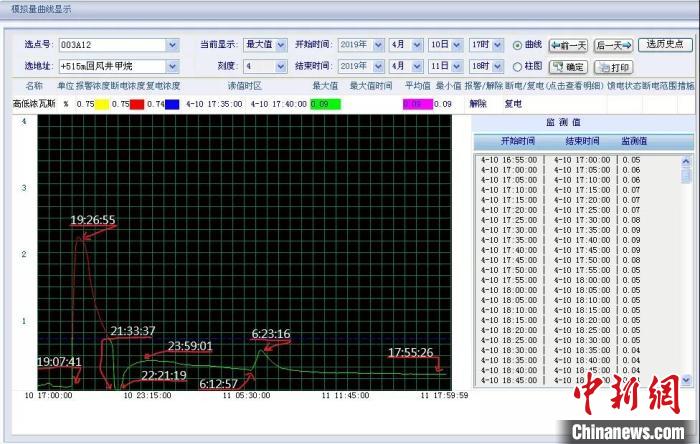Screen dimensions: 700x444
Task: Open 选历史点 history point selector
Action: pos(664,45)
